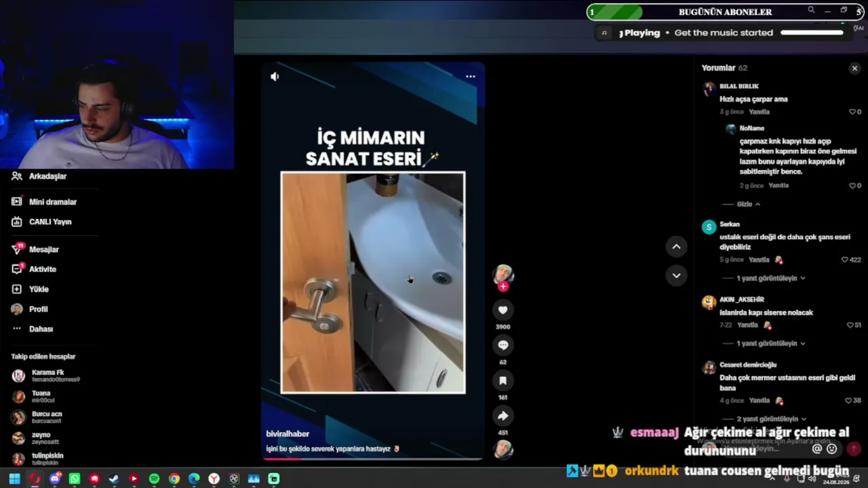This screenshot has width=868, height=488.
Task: Reply to AKIN_AKSEHİR's comment via Yanıtla
Action: coord(747,325)
